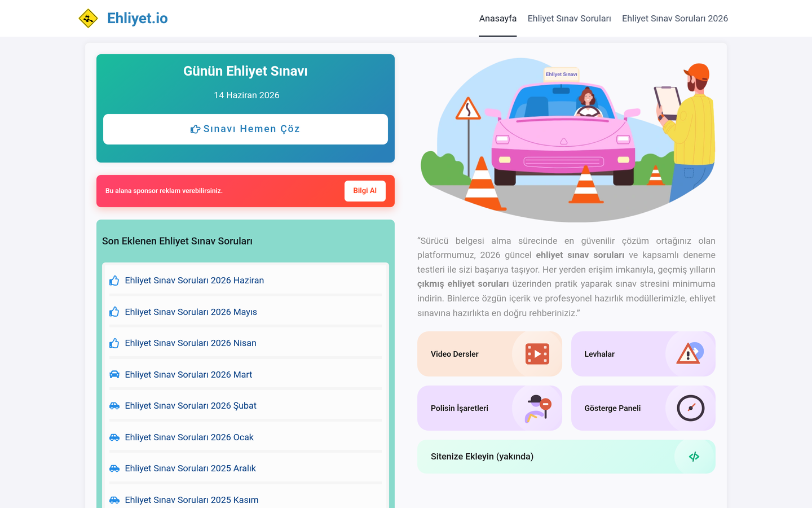This screenshot has height=508, width=812.
Task: Click the green code icon in Sitenize Ekleyin
Action: pos(694,457)
